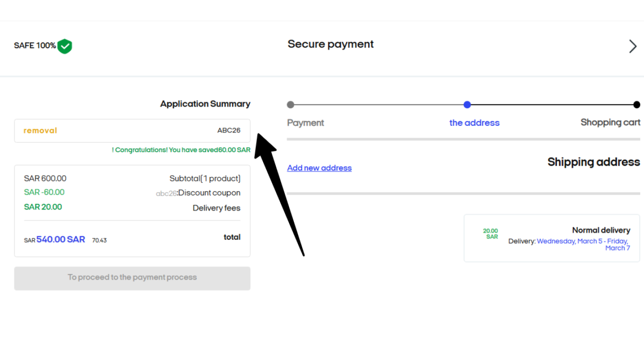Choose the Normal delivery option card
644x339 pixels.
pos(552,238)
